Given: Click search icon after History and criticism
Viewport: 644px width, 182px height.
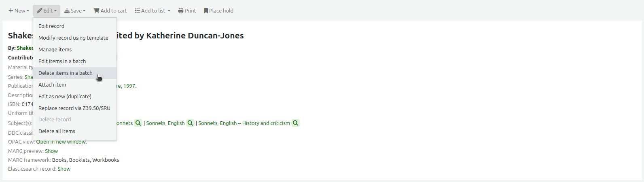Looking at the screenshot, I should point(296,123).
